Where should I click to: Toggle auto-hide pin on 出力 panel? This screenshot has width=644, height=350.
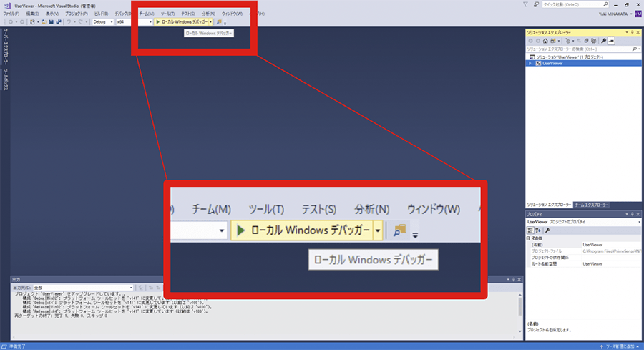pyautogui.click(x=513, y=279)
